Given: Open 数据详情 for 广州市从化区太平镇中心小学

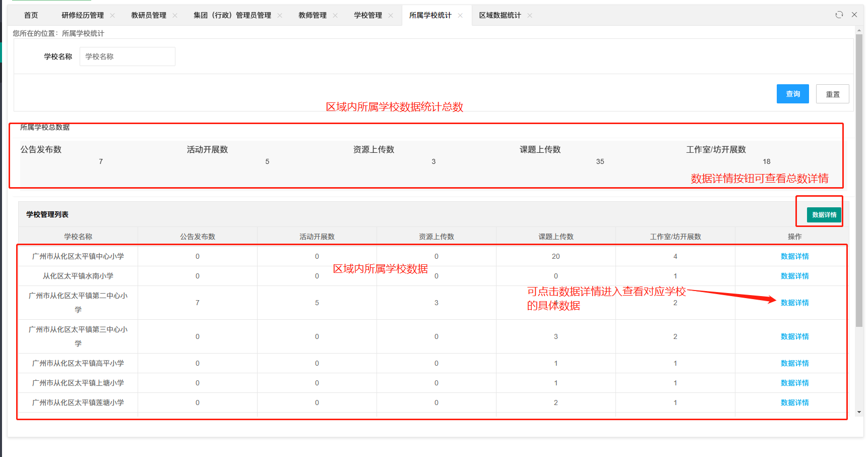Looking at the screenshot, I should point(795,256).
